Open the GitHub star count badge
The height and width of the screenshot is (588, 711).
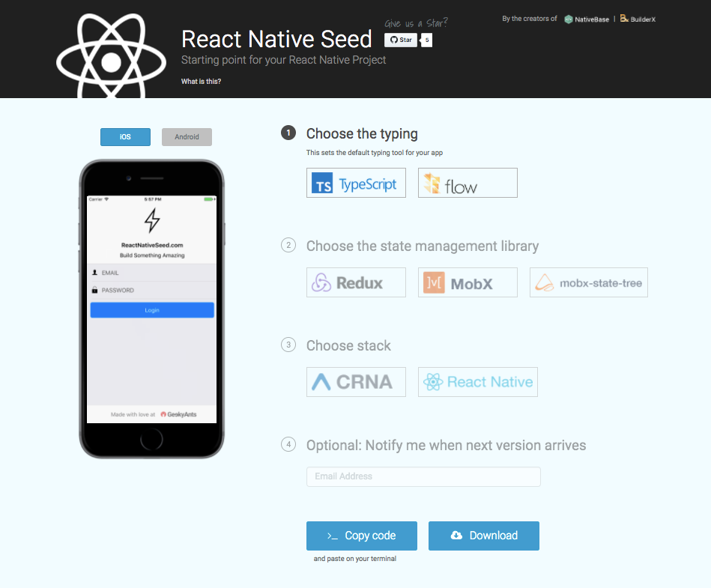[426, 40]
